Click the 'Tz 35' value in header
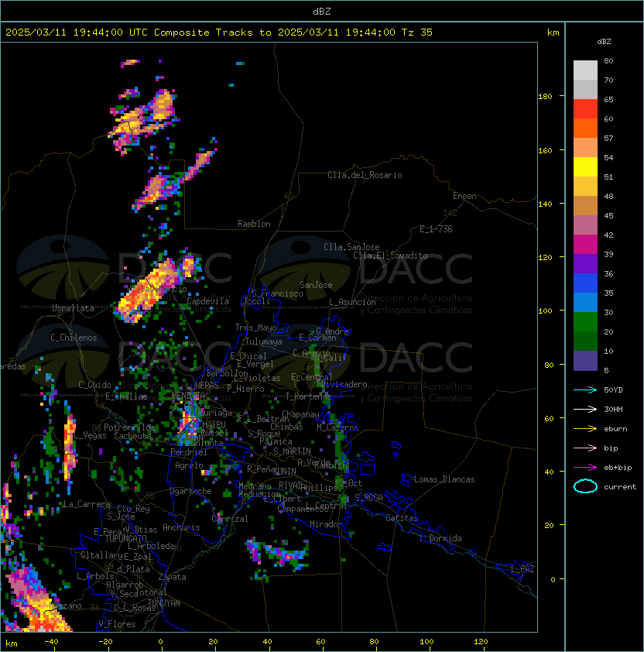 (417, 33)
